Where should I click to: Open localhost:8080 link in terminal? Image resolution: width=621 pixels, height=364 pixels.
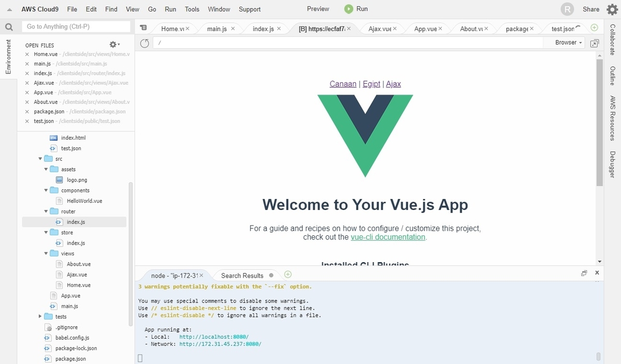point(214,337)
